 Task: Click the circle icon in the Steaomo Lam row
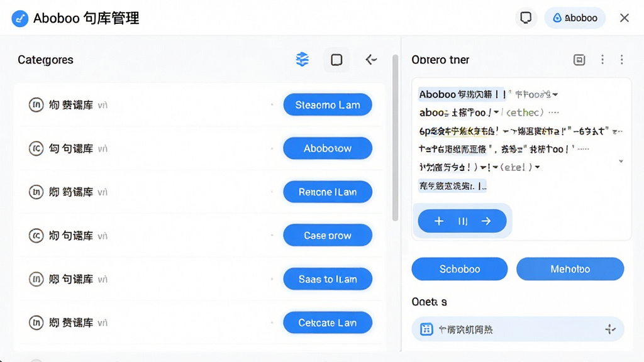36,105
